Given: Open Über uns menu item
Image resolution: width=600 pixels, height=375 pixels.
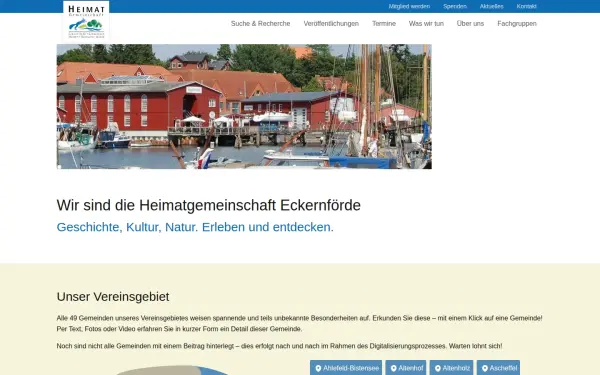Looking at the screenshot, I should [x=470, y=24].
